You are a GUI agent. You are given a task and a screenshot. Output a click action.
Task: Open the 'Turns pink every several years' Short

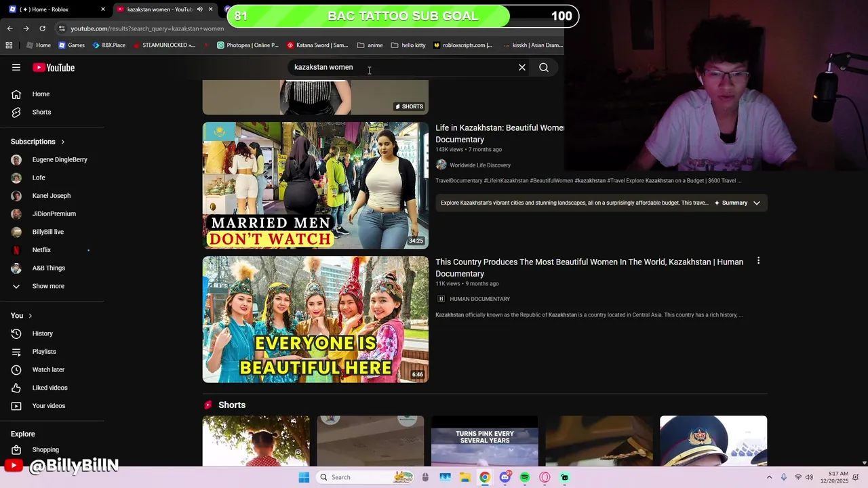coord(484,441)
